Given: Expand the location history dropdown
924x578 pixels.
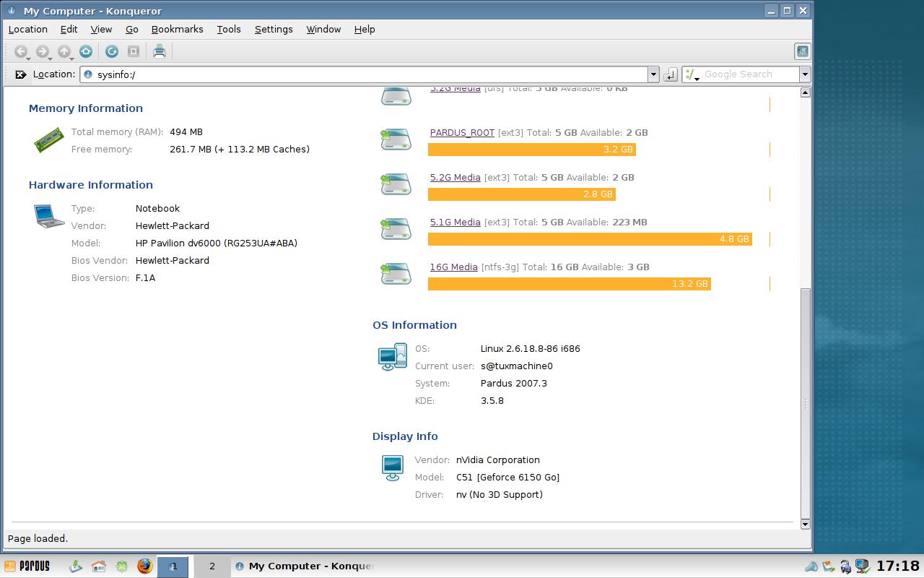Looking at the screenshot, I should pyautogui.click(x=653, y=74).
